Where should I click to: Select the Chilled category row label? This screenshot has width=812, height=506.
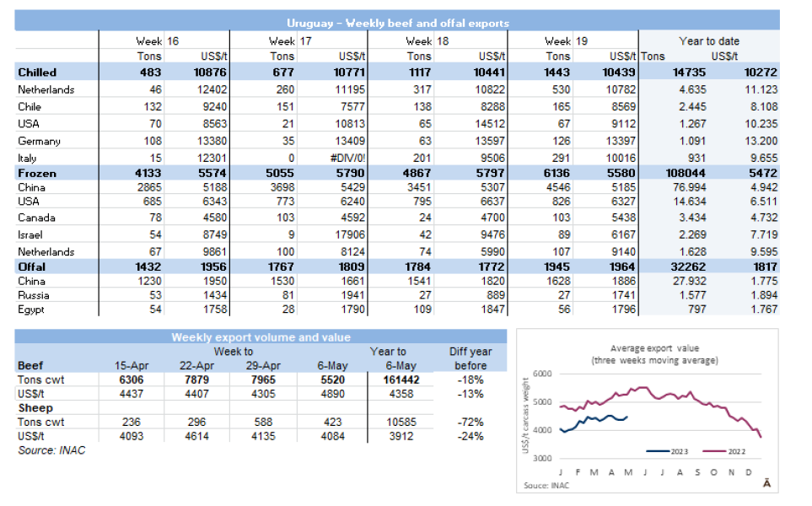37,73
